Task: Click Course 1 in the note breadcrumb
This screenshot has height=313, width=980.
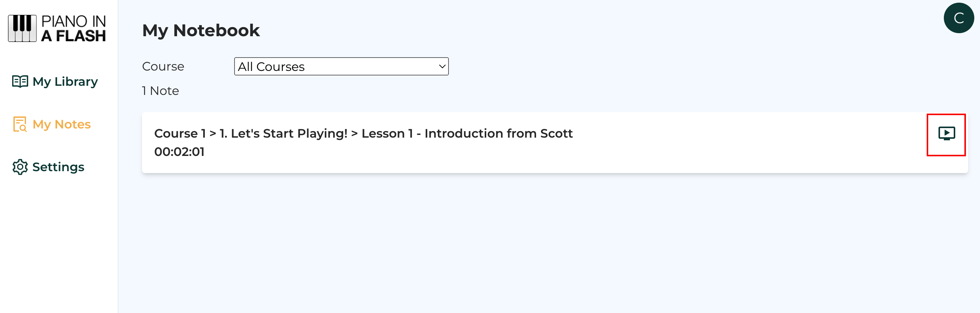Action: 180,133
